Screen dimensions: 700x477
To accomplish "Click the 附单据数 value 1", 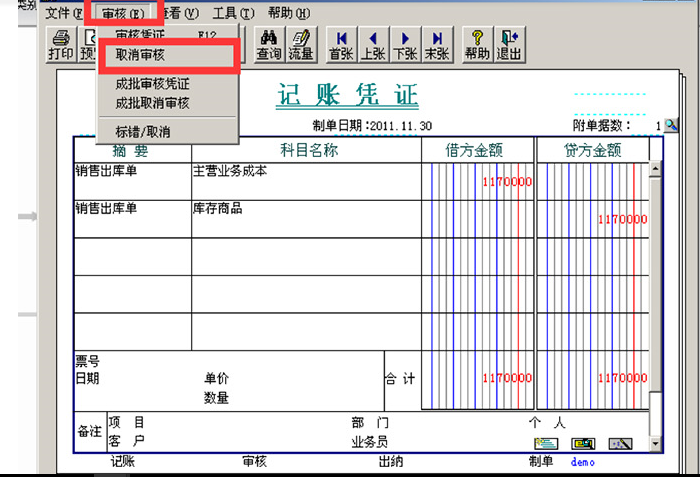I will pos(658,126).
